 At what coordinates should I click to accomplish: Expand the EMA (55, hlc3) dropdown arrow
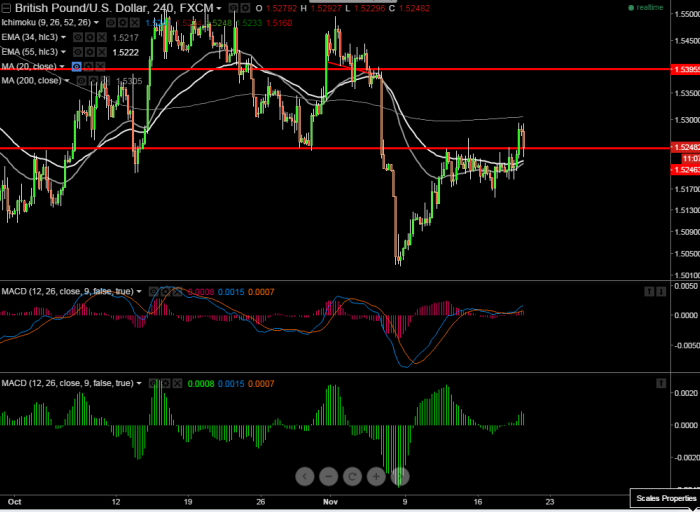[64, 52]
